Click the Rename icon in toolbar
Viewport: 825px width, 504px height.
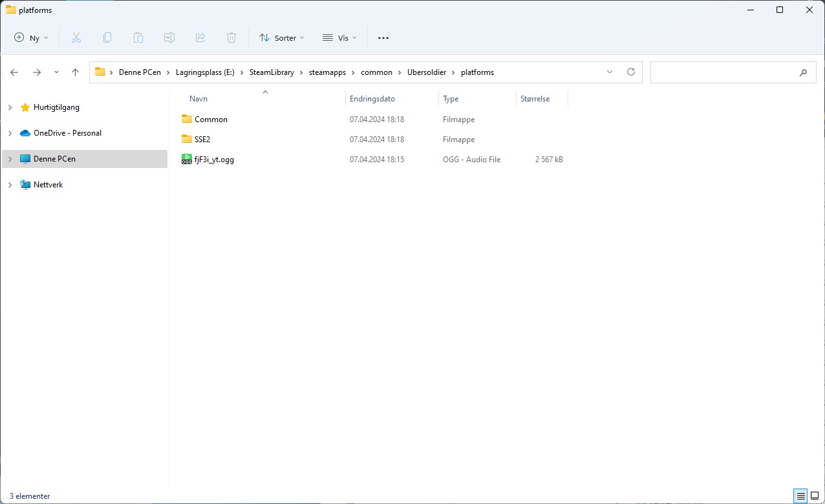(x=169, y=38)
